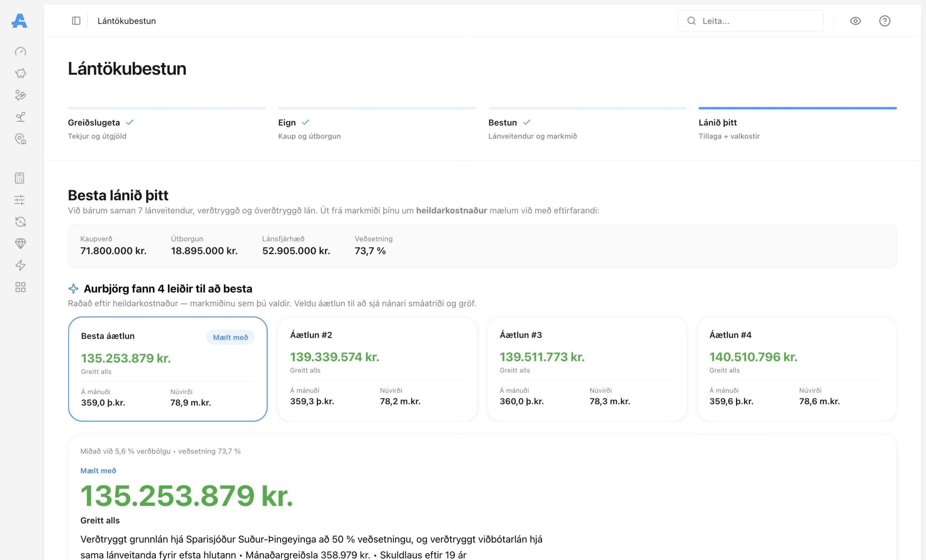Open the help question mark icon
This screenshot has height=560, width=926.
[x=884, y=21]
